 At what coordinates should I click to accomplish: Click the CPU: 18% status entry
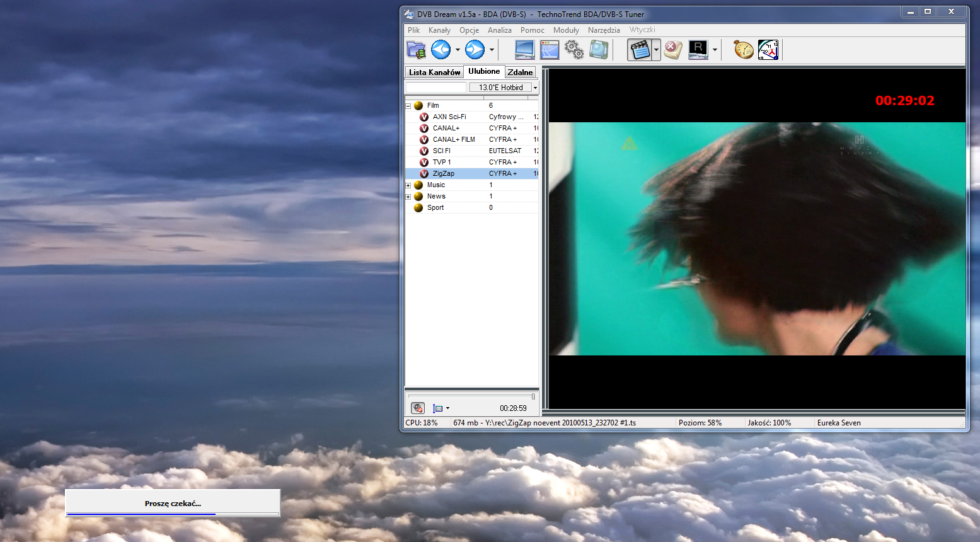pos(422,423)
